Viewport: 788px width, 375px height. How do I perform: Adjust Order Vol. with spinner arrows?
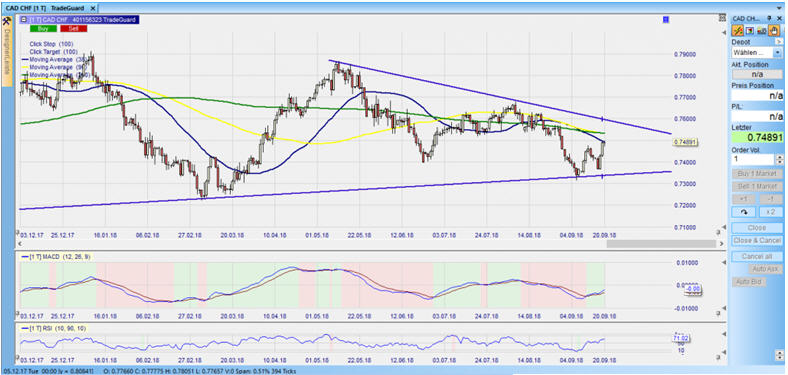click(x=779, y=159)
